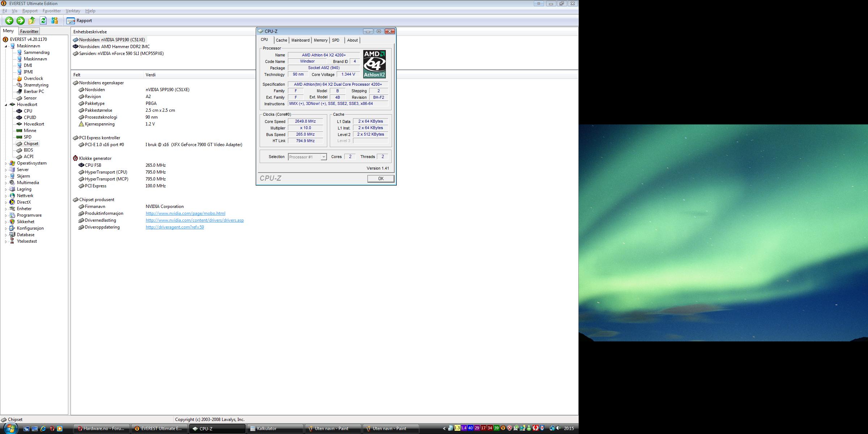The image size is (868, 434).
Task: Switch to the Favoritter tab in sidebar
Action: coord(29,31)
